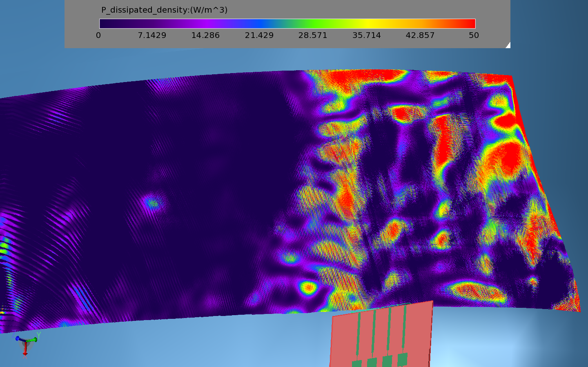
Task: Click the XYZ axis orientation triad
Action: pos(26,343)
